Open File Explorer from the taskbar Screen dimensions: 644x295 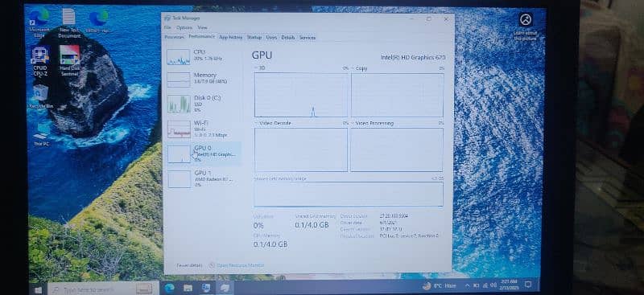188,288
